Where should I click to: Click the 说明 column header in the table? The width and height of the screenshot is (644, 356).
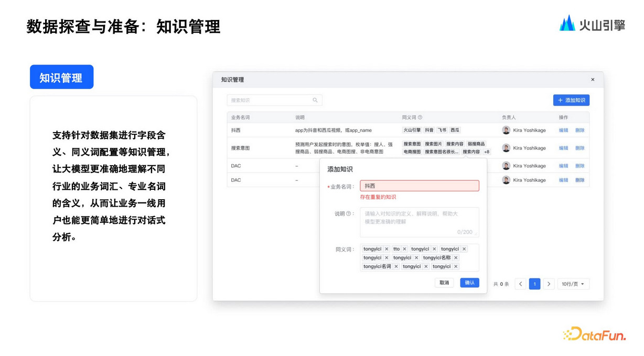[x=299, y=117]
